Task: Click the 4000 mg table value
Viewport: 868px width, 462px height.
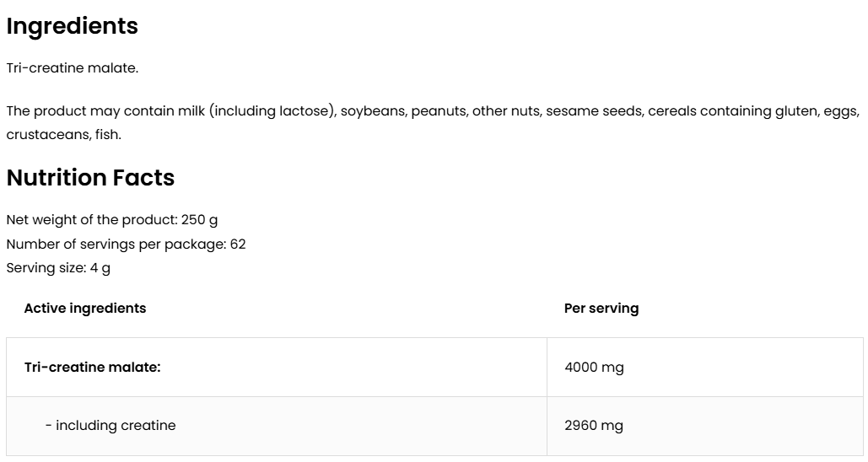Action: [594, 368]
